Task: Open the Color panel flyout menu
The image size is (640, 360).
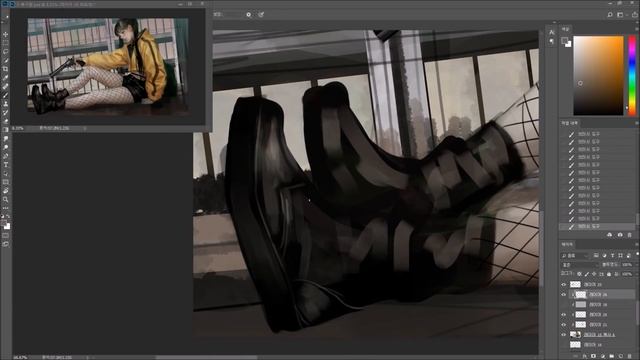Action: pos(637,29)
